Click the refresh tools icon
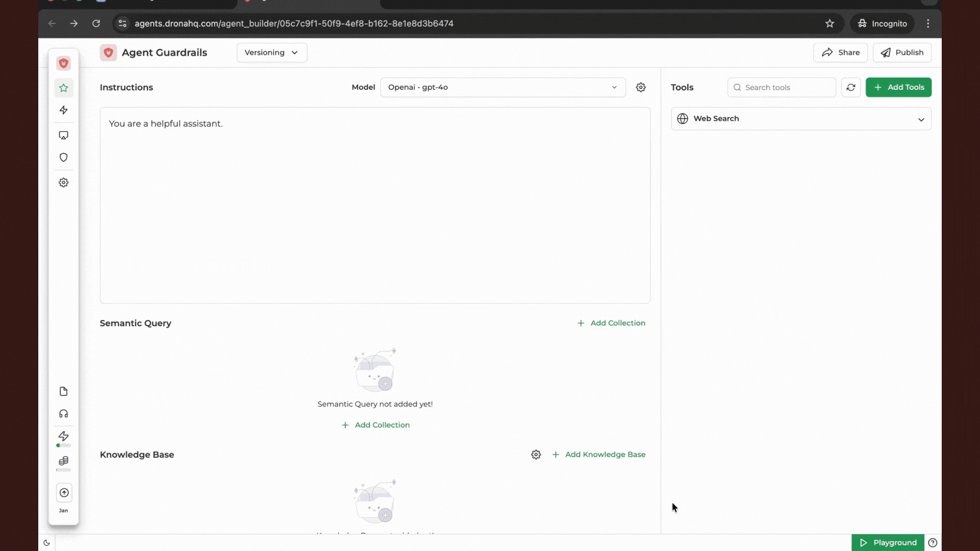 [x=850, y=87]
